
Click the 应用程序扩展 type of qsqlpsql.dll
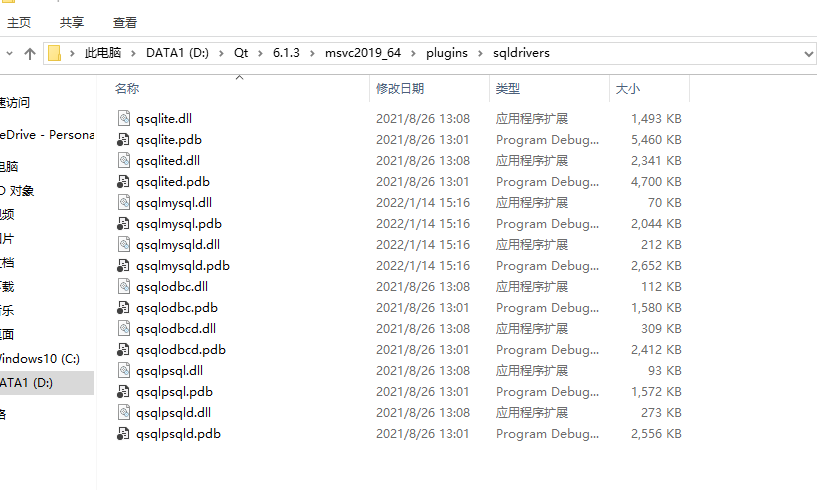(532, 371)
